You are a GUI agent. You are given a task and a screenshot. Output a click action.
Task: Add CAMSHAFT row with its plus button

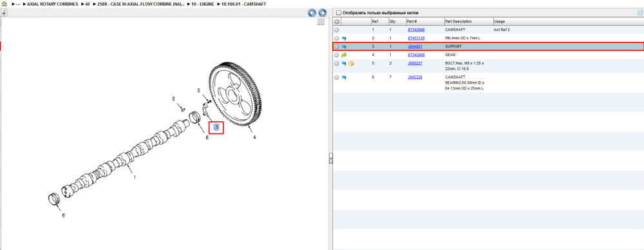pos(336,30)
